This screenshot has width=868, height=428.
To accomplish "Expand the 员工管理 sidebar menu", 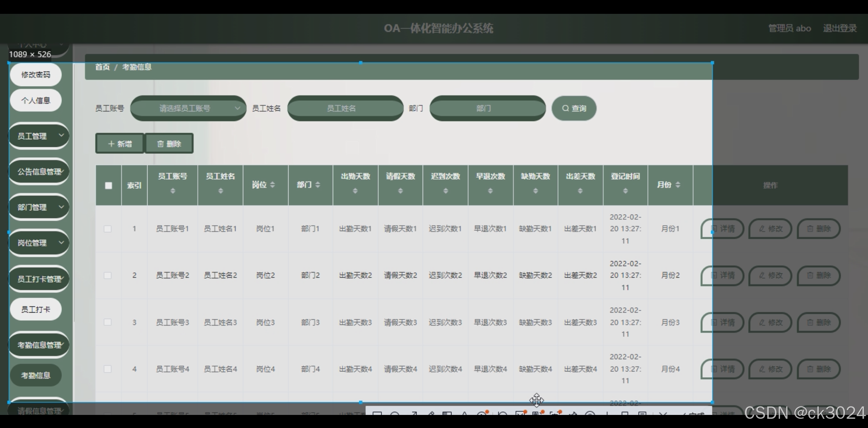I will [38, 135].
